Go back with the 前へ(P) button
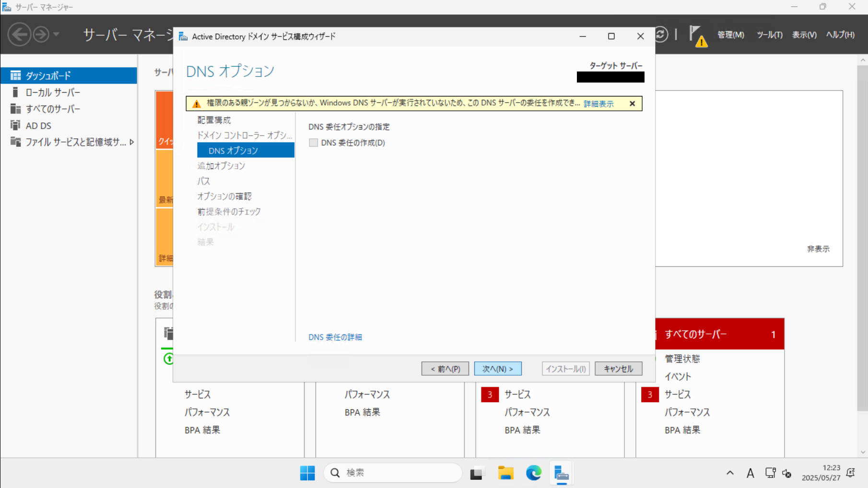This screenshot has height=488, width=868. [x=445, y=369]
